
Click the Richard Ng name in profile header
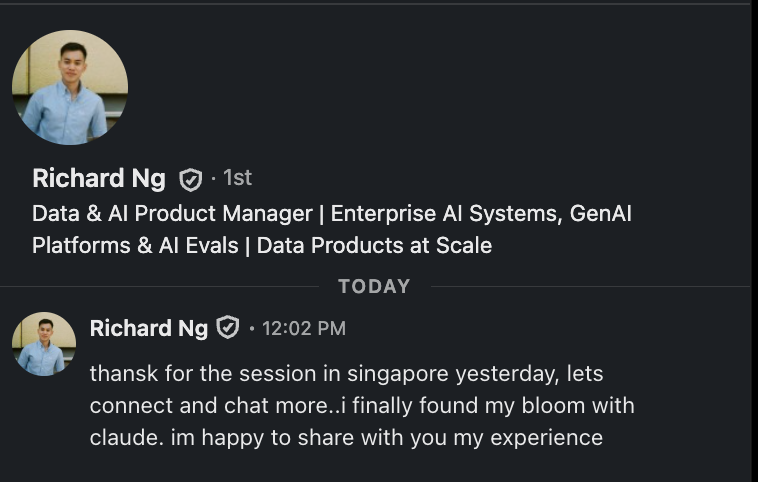point(99,178)
